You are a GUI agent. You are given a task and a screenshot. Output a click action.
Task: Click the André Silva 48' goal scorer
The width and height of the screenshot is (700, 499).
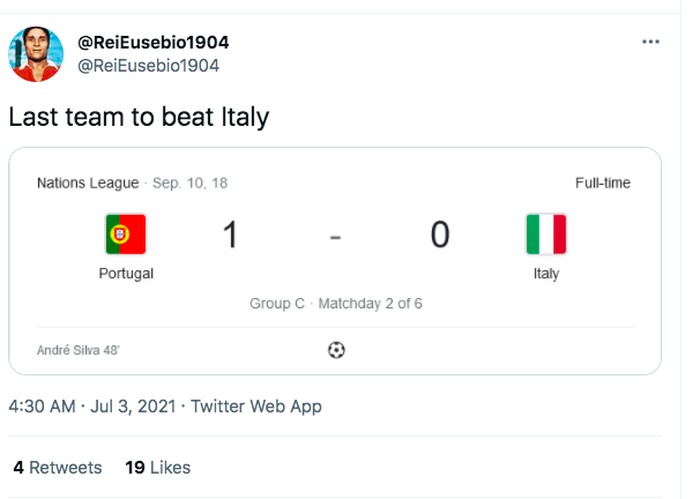click(79, 350)
